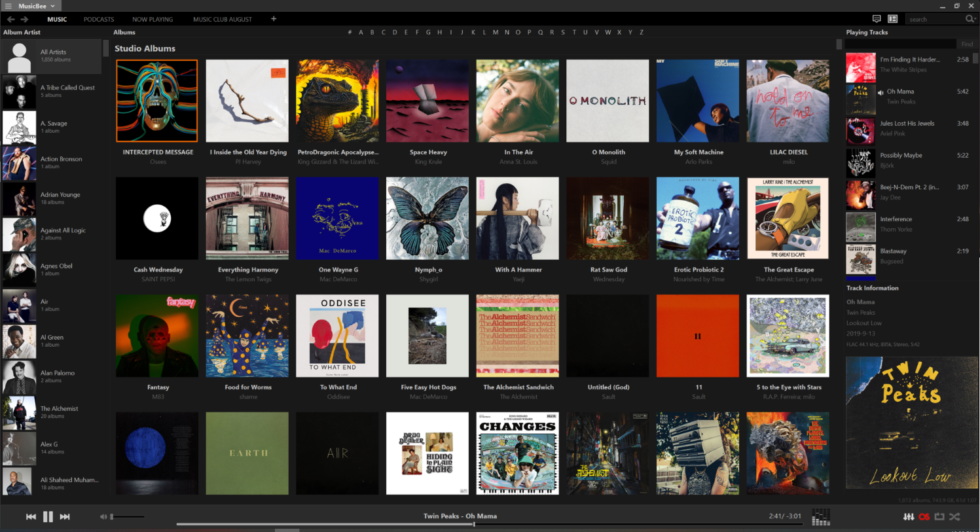This screenshot has height=532, width=980.
Task: Open the Untitled (God) album cover
Action: pyautogui.click(x=608, y=336)
